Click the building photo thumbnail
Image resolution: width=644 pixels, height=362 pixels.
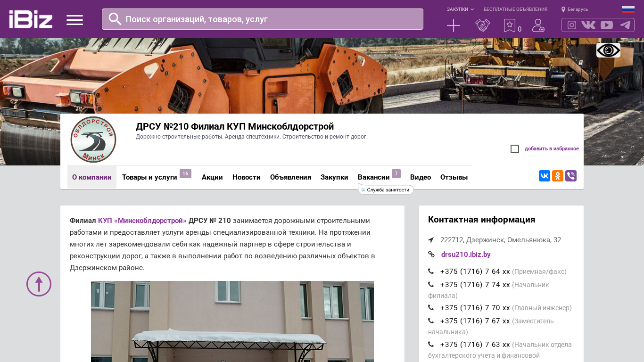[232, 321]
